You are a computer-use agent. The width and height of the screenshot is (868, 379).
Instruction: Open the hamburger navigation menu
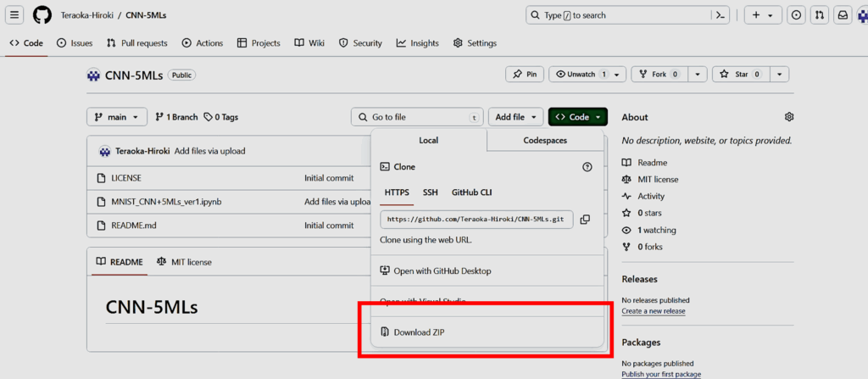(x=15, y=15)
